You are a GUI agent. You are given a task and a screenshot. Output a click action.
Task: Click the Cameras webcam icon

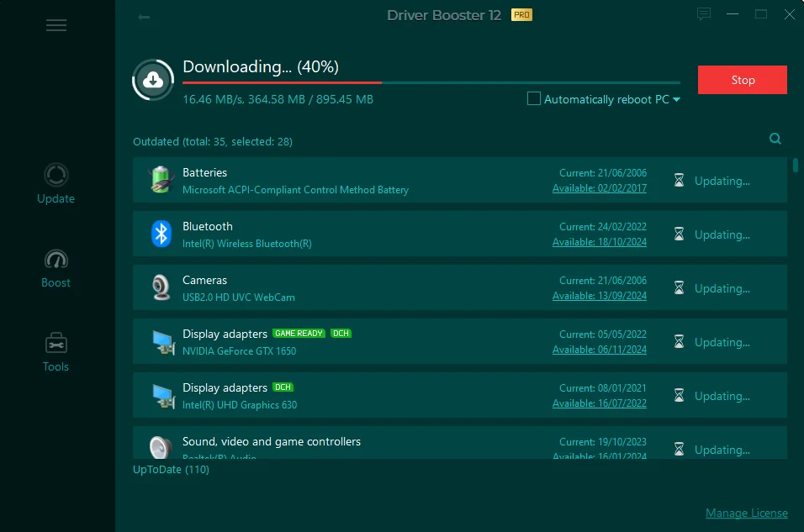point(161,287)
